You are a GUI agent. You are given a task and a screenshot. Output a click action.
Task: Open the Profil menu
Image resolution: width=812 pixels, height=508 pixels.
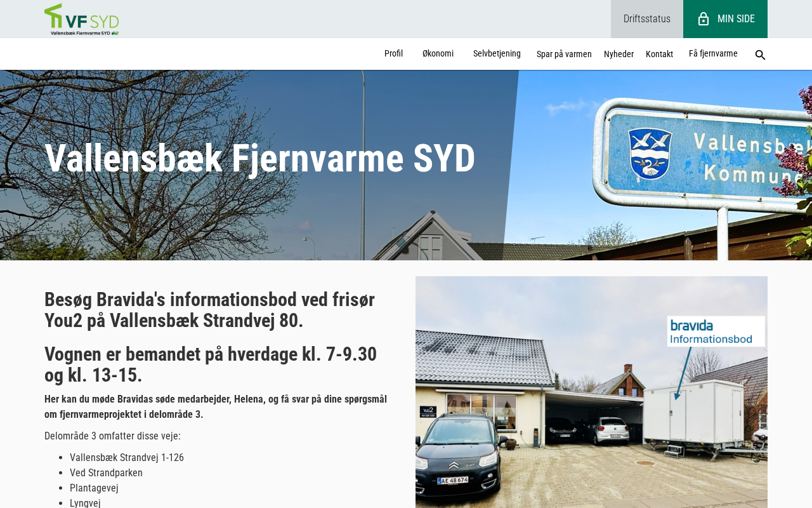(x=393, y=54)
